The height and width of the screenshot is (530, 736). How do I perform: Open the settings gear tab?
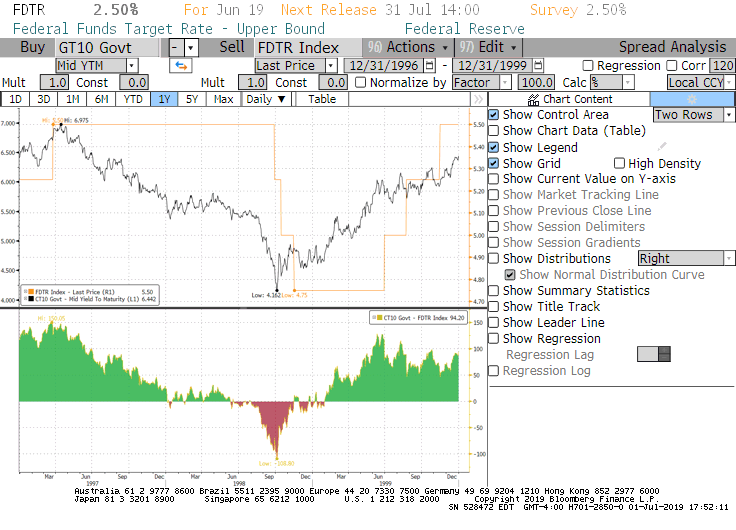tap(692, 99)
